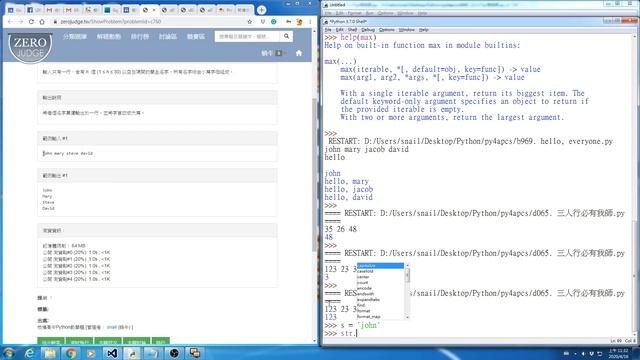Open the user dropdown next to home icon
Screen dimensions: 640x360
(273, 53)
